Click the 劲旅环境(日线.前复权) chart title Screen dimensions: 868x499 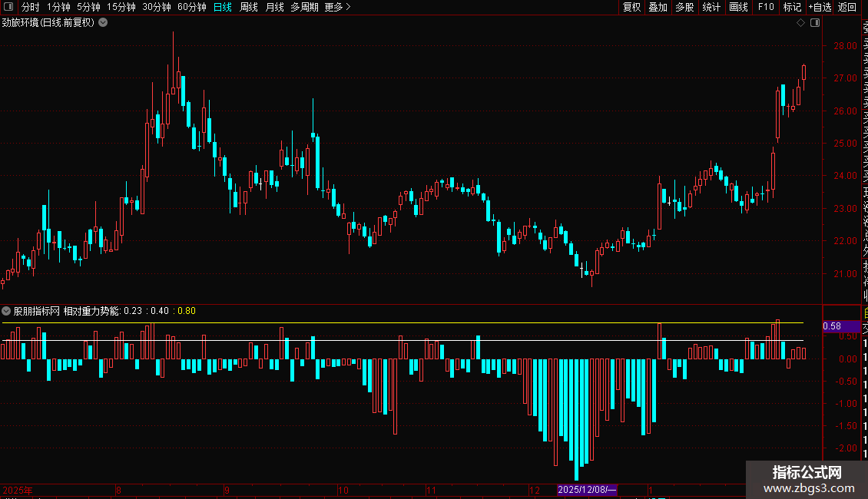pyautogui.click(x=48, y=23)
